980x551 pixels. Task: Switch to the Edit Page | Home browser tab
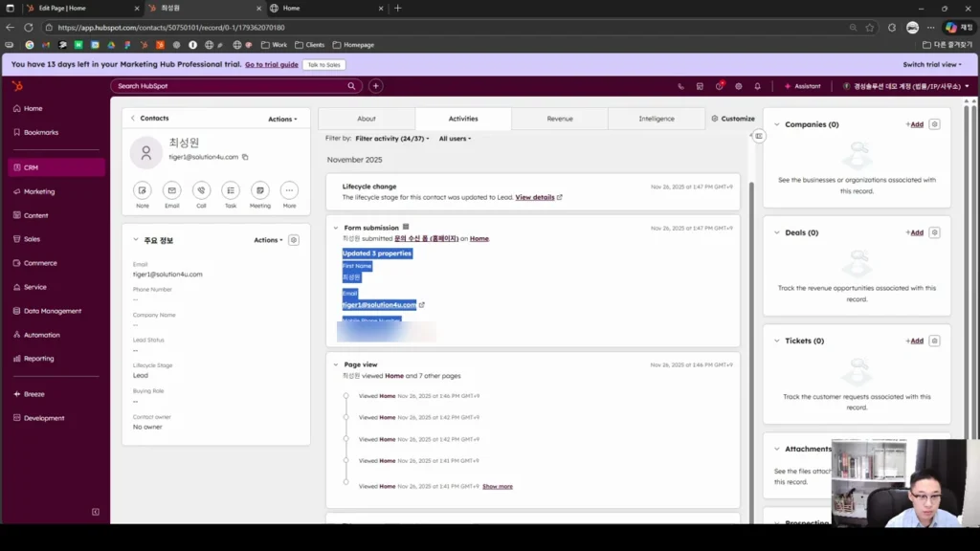point(81,8)
